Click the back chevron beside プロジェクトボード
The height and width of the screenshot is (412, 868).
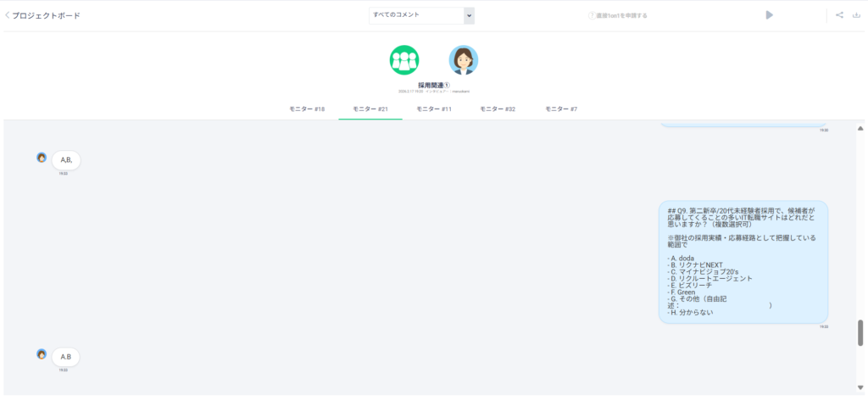[x=8, y=15]
